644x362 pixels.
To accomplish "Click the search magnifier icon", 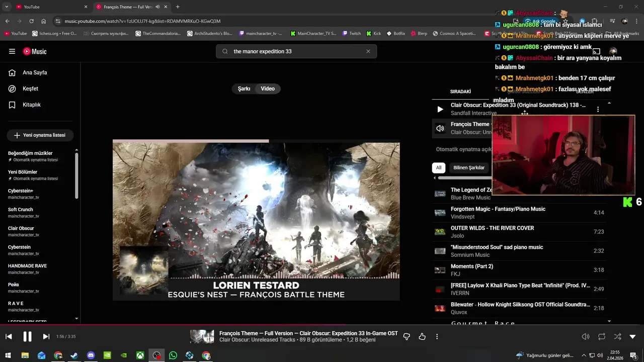I will click(225, 51).
